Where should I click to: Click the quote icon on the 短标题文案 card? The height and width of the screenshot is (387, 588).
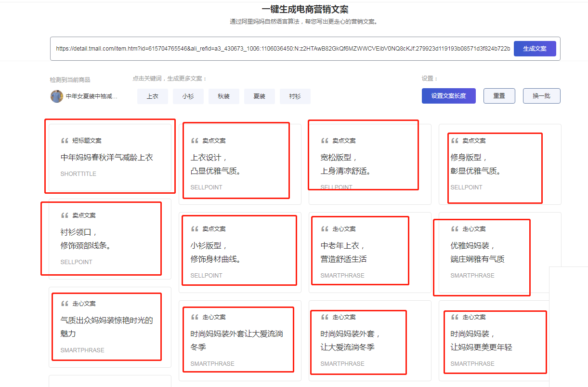point(64,140)
